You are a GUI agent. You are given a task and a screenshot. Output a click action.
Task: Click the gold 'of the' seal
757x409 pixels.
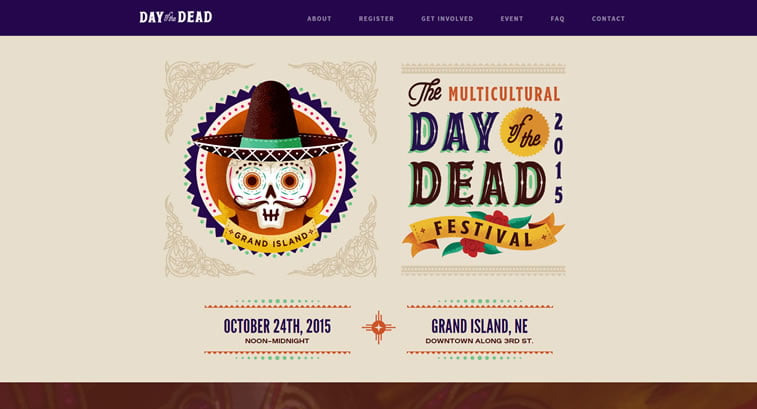(x=524, y=133)
